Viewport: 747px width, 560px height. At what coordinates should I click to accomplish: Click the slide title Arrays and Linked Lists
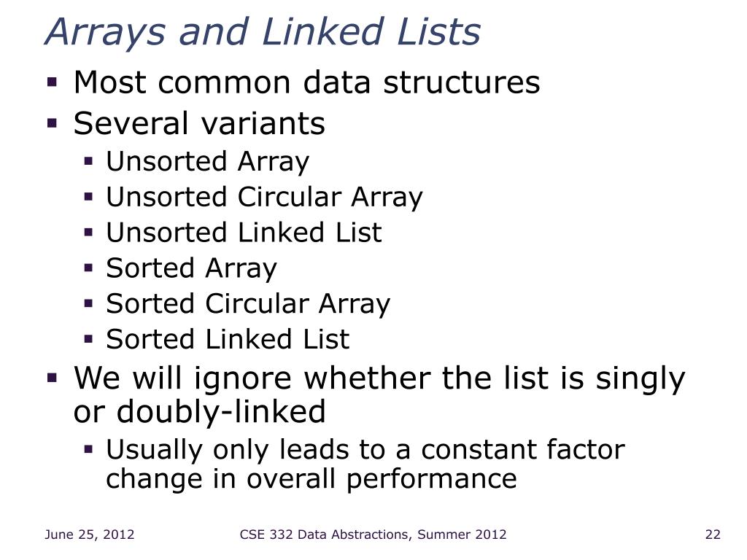(263, 32)
